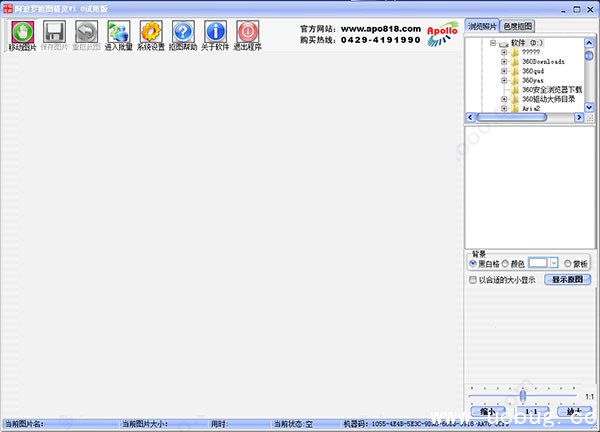Open 系统设置 gear settings
The width and height of the screenshot is (600, 432).
pyautogui.click(x=150, y=32)
